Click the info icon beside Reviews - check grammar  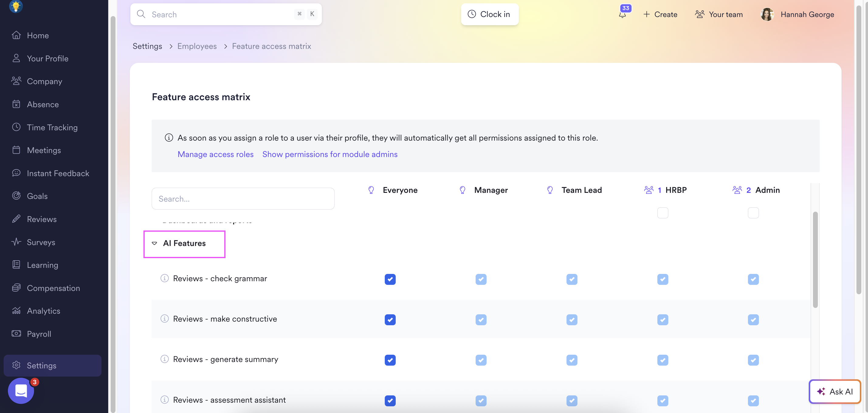164,278
